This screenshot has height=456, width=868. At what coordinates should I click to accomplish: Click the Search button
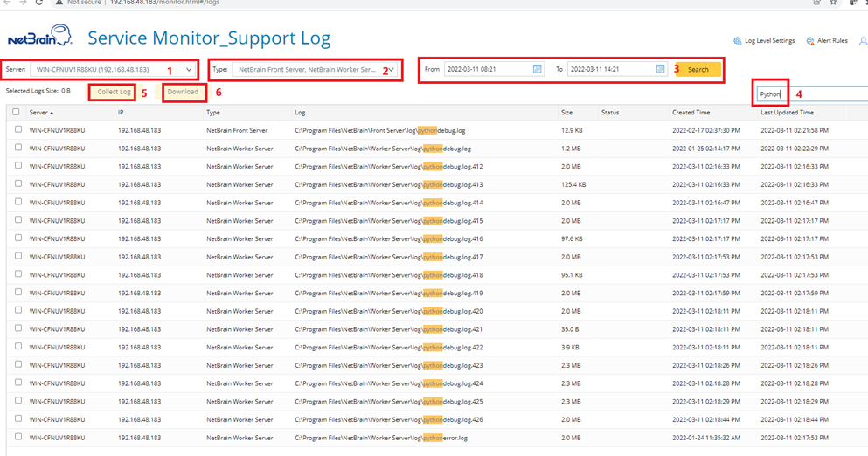pos(698,69)
